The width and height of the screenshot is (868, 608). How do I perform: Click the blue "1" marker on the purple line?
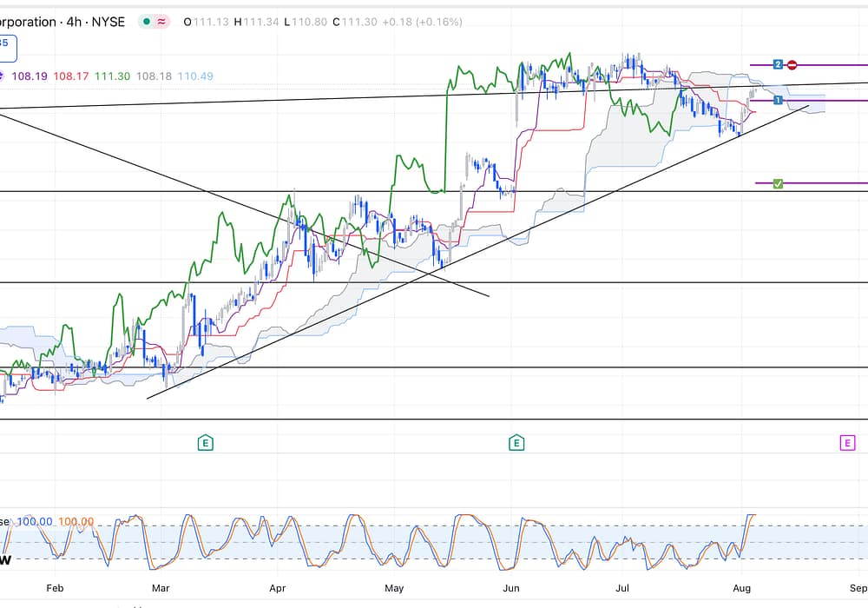pyautogui.click(x=779, y=101)
